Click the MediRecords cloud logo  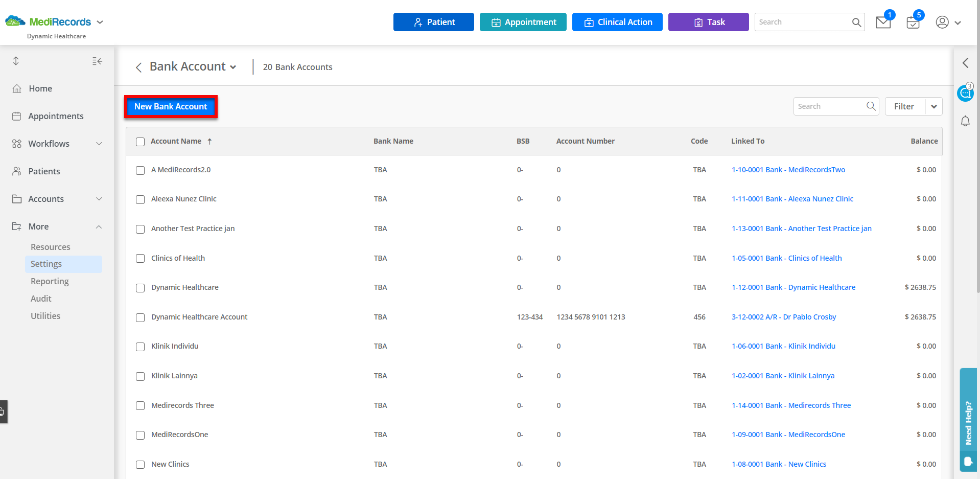[15, 21]
